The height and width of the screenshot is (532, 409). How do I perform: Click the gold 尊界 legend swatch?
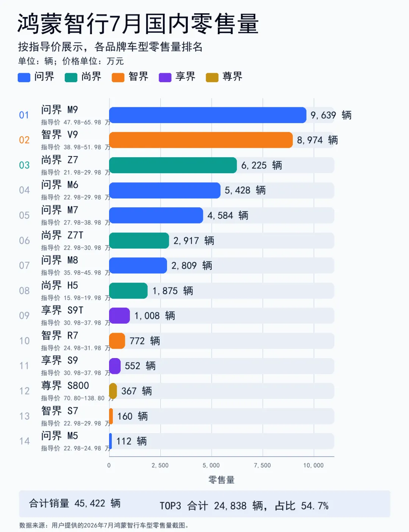tap(212, 77)
